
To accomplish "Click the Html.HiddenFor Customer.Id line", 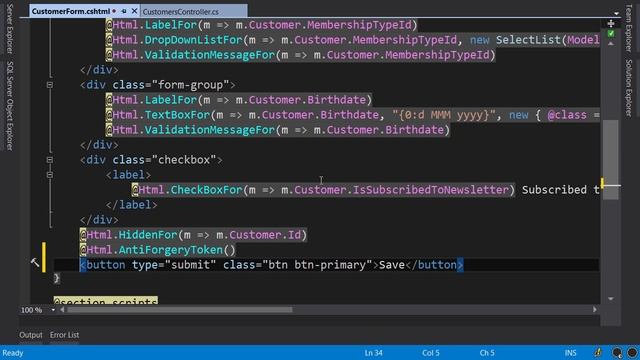I will 193,235.
